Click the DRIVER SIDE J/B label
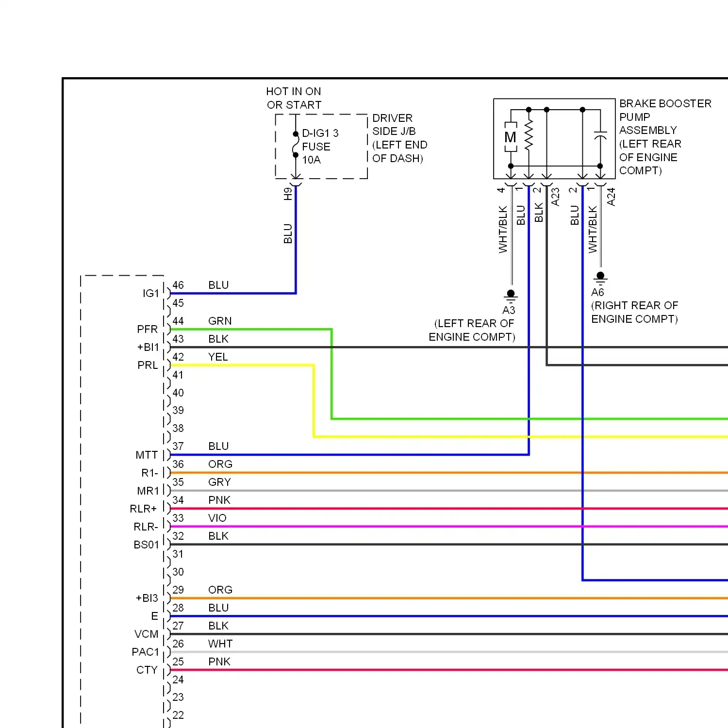Viewport: 728px width, 728px height. tap(399, 138)
